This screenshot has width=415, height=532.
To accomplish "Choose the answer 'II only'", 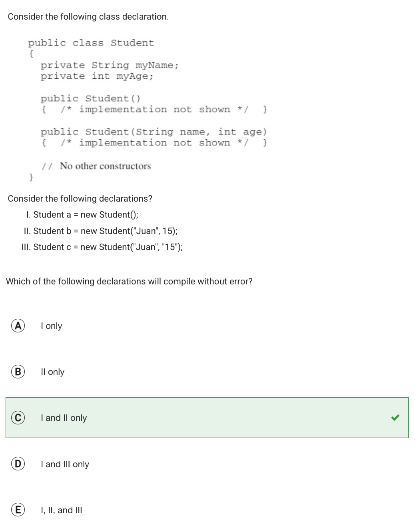I will pos(53,372).
